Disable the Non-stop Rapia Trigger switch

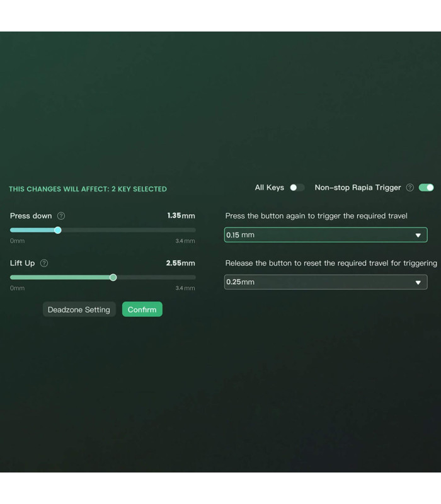(x=427, y=188)
